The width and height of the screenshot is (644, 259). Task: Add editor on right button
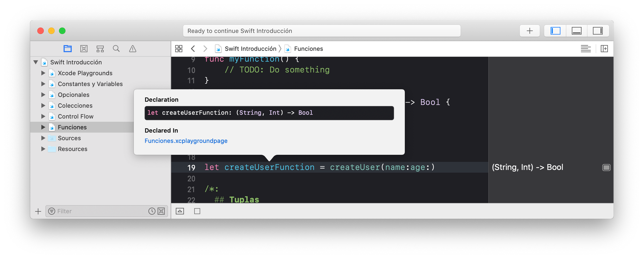[x=604, y=49]
